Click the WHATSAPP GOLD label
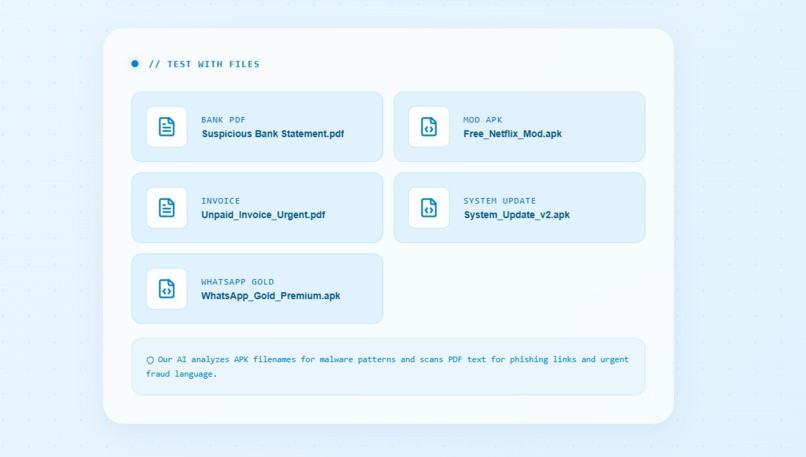This screenshot has height=457, width=806. 237,282
